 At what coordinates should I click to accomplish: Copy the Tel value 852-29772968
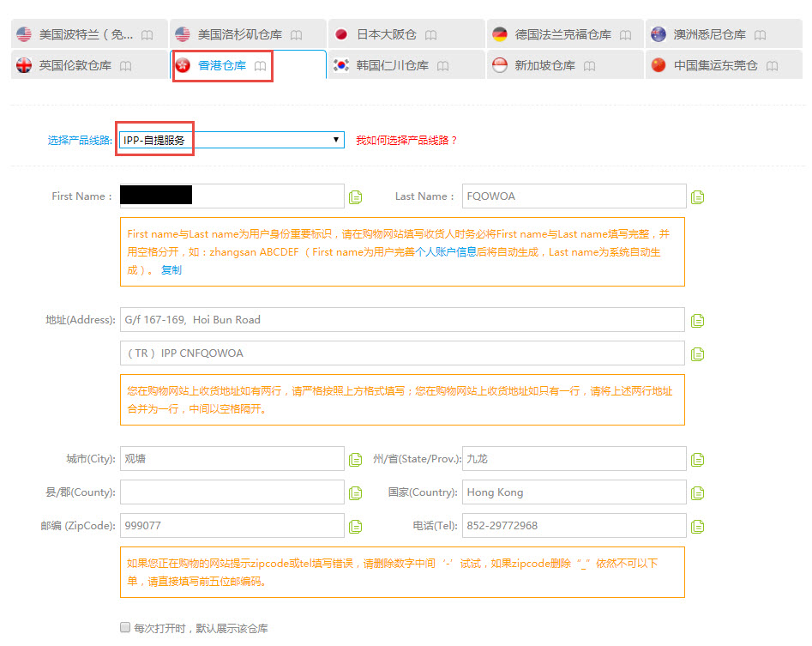click(x=698, y=527)
